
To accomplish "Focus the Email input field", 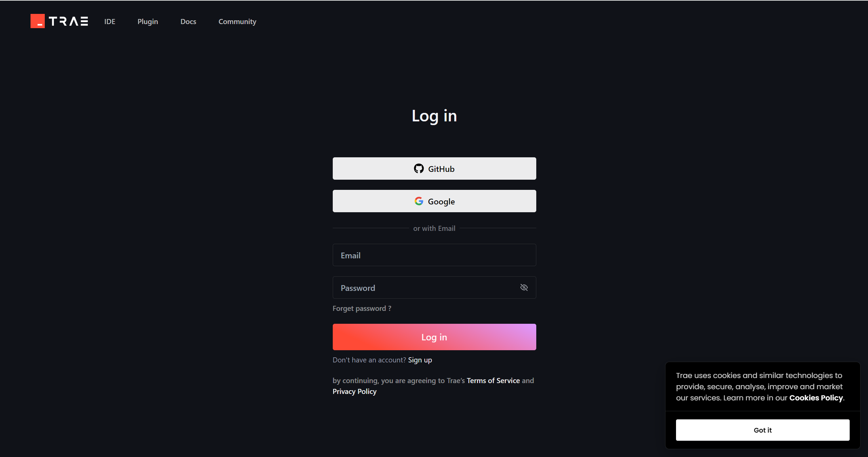I will click(x=434, y=255).
